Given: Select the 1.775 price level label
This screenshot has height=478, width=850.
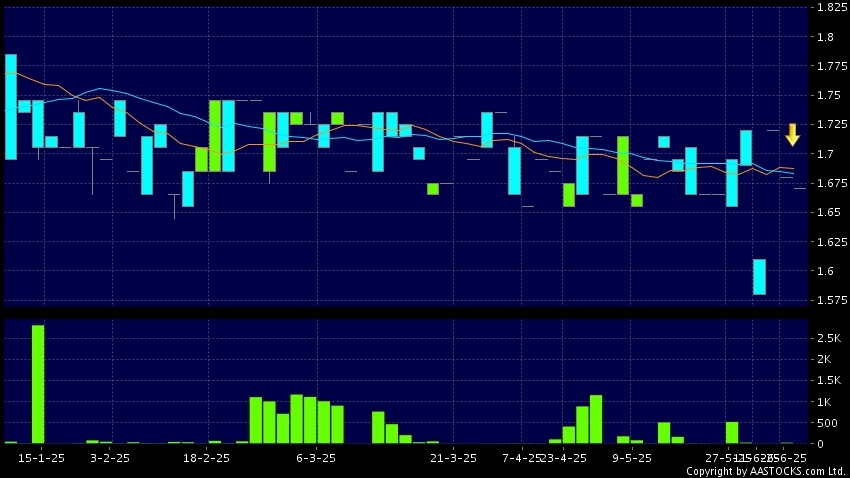Looking at the screenshot, I should (x=832, y=66).
